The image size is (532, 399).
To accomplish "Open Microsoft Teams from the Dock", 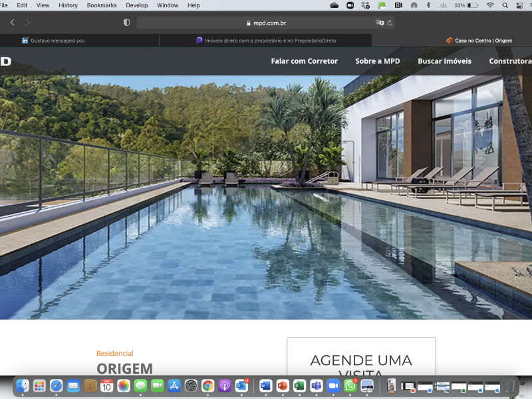I will click(x=317, y=386).
